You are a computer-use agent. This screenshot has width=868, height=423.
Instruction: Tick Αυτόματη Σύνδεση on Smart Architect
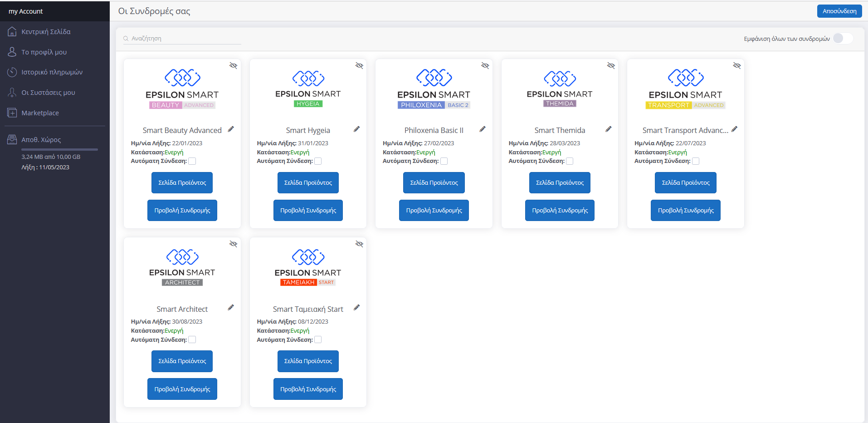[x=192, y=339]
